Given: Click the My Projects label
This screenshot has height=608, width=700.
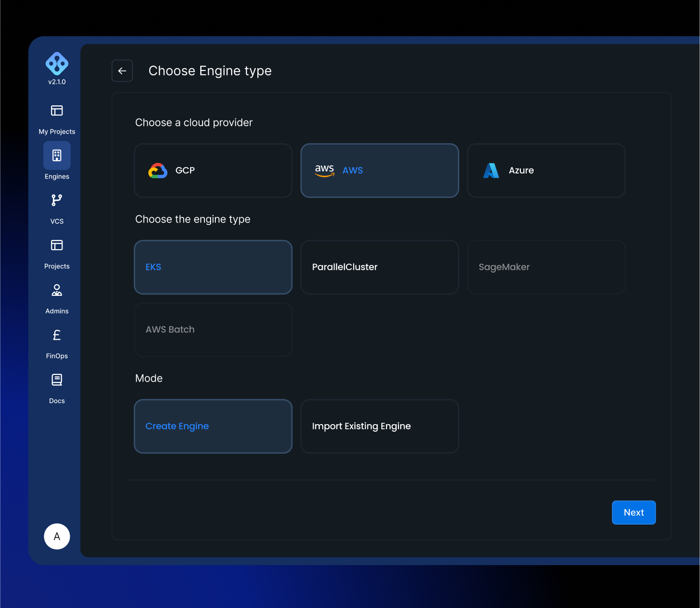Looking at the screenshot, I should click(57, 132).
